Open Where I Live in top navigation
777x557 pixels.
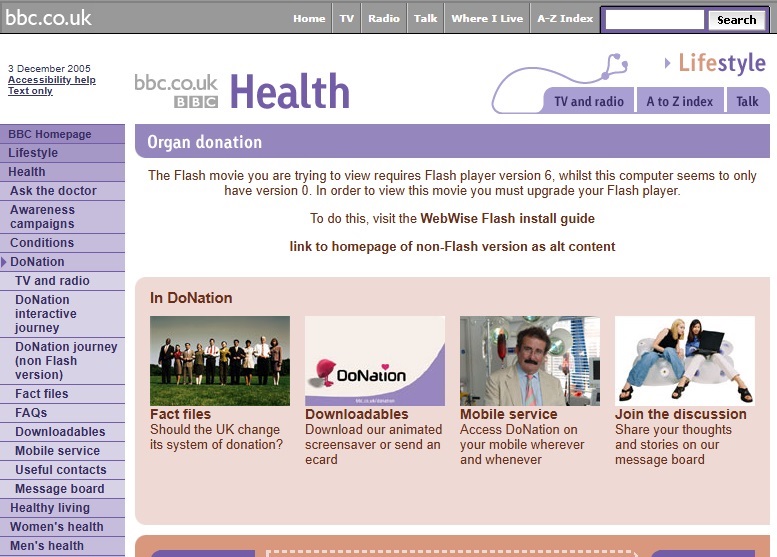[487, 18]
